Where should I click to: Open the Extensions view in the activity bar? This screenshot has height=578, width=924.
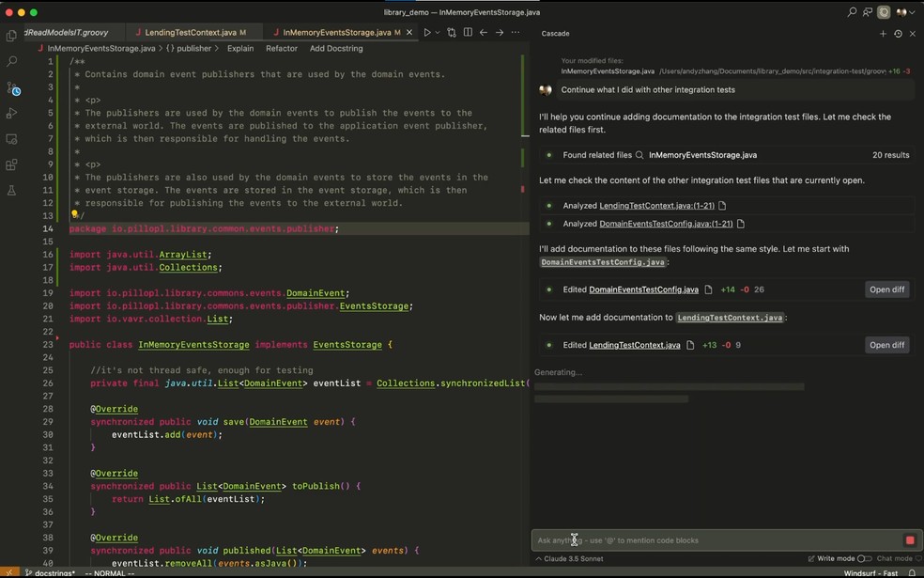[11, 164]
